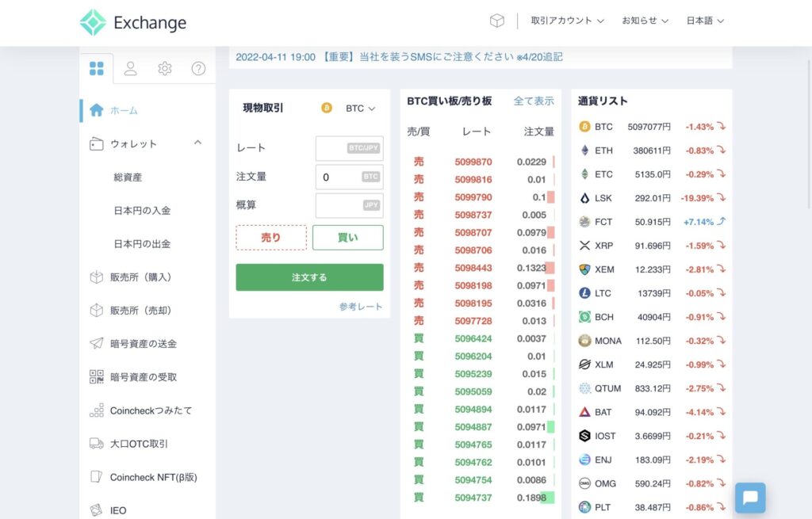The height and width of the screenshot is (519, 812).
Task: Click the IOST coin icon in list
Action: click(x=584, y=436)
